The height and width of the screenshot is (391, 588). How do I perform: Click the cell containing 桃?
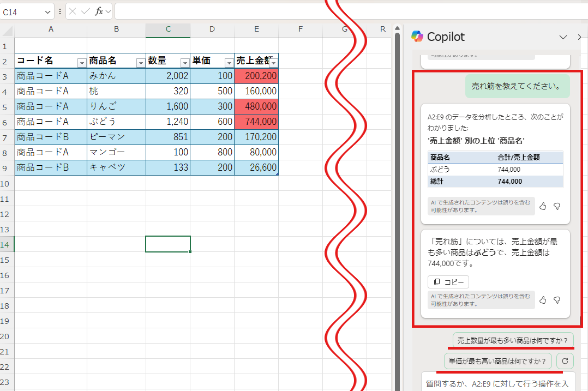(116, 91)
